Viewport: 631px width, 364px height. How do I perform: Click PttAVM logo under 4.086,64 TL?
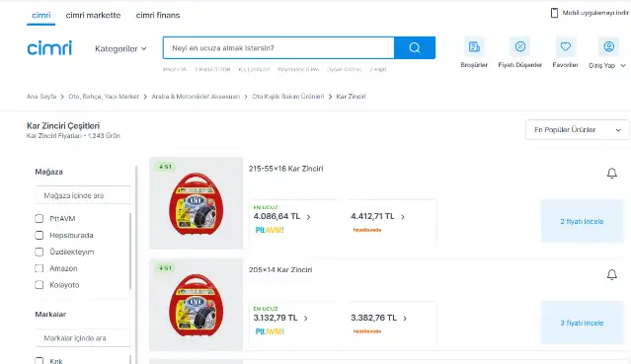coord(270,230)
